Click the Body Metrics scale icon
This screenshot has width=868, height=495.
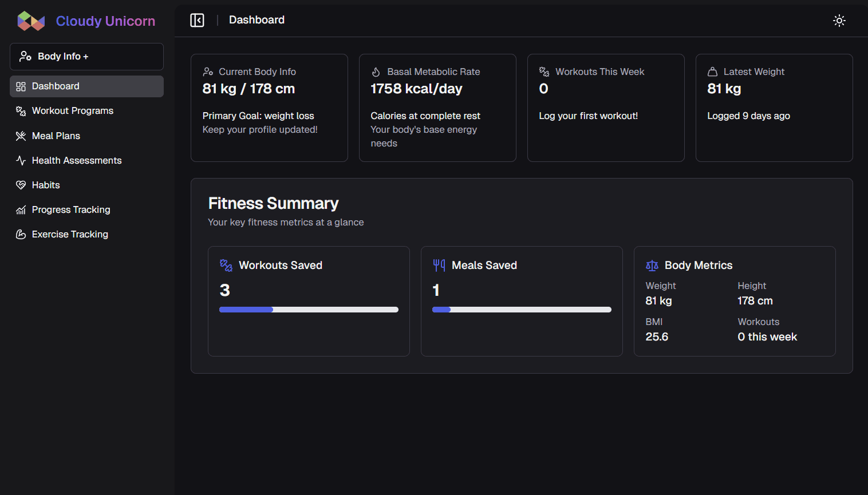pyautogui.click(x=652, y=266)
